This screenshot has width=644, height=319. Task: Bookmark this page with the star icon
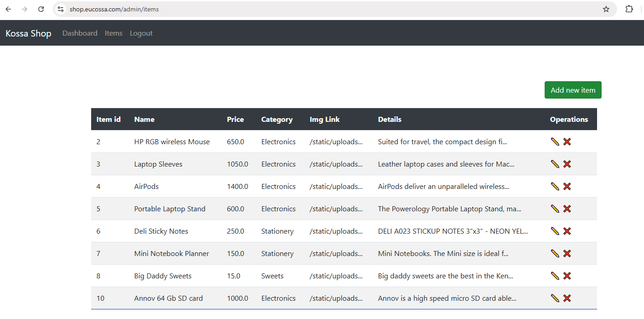[606, 9]
